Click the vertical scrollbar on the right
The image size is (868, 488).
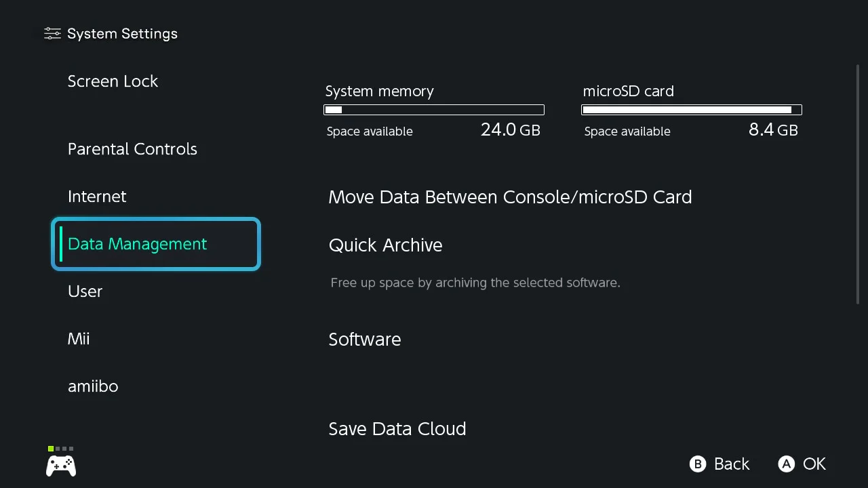(x=858, y=184)
